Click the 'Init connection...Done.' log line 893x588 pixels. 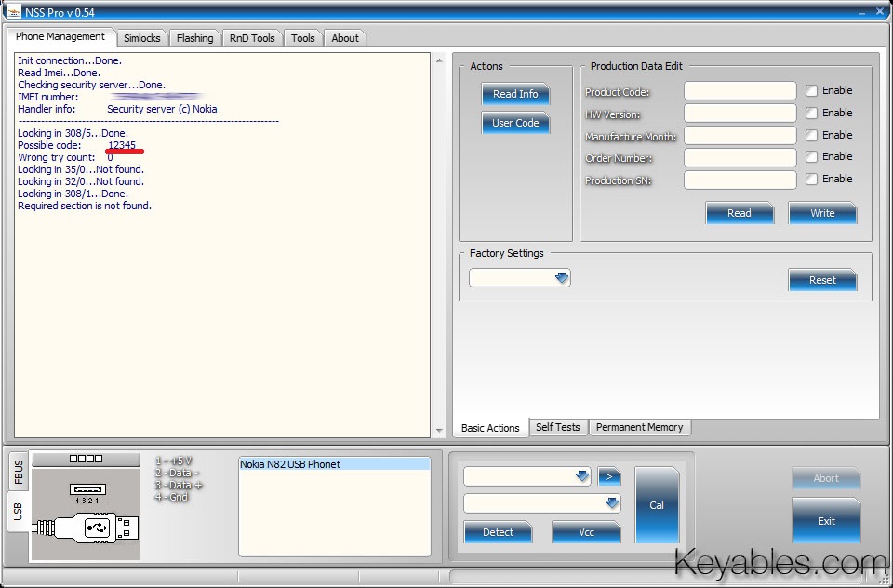70,60
